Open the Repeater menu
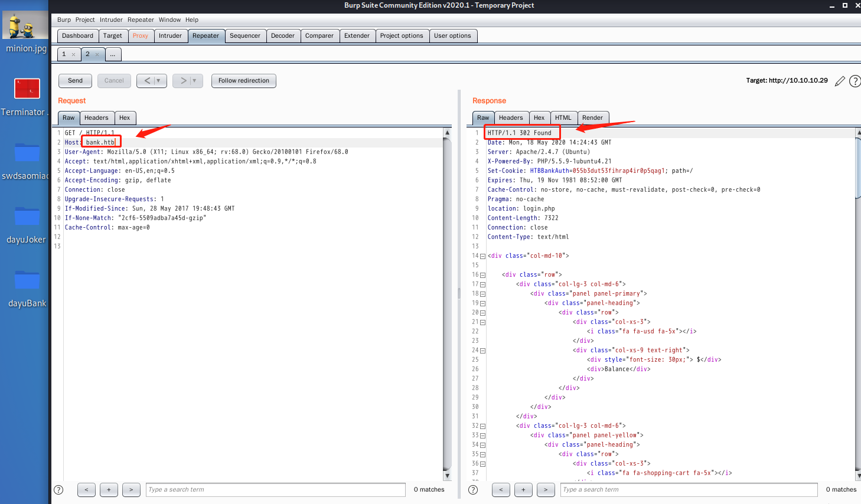The height and width of the screenshot is (504, 861). pos(141,19)
